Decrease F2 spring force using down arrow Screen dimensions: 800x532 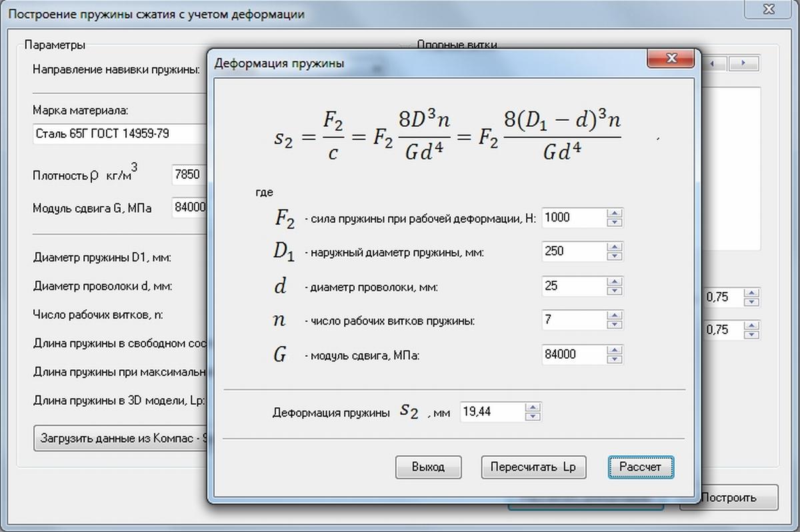(615, 222)
